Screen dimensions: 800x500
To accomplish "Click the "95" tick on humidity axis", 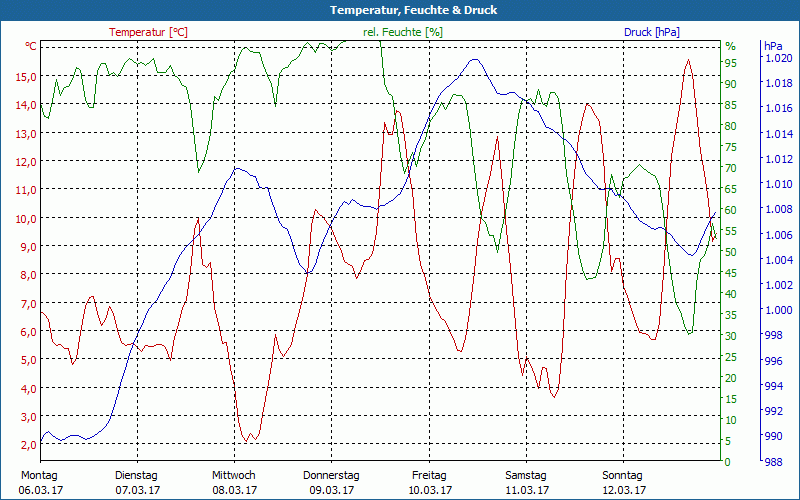I will [x=730, y=63].
